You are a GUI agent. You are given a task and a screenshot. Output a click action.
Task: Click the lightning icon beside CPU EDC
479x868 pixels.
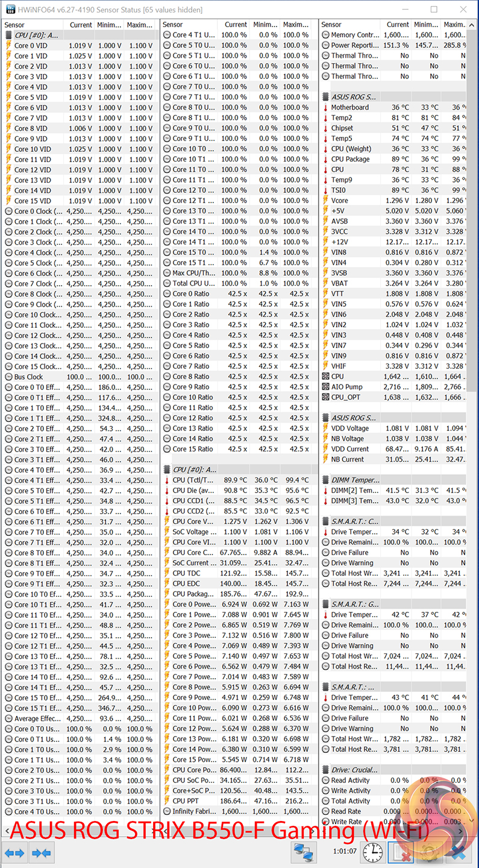pyautogui.click(x=167, y=583)
